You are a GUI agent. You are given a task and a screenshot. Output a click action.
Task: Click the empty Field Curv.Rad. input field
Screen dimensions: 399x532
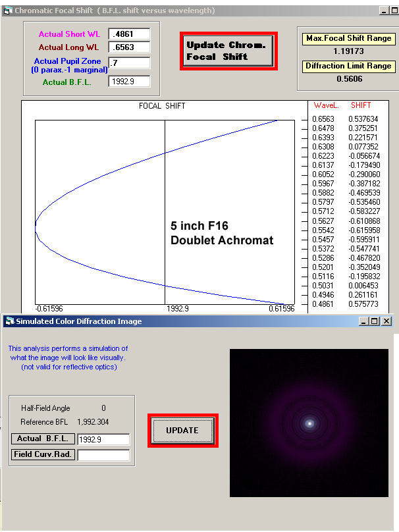(103, 455)
